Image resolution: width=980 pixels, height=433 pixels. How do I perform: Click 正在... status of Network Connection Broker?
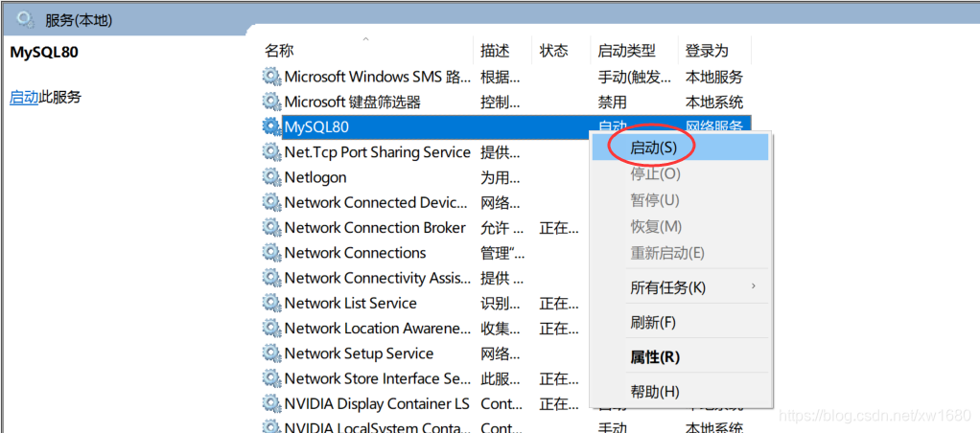[559, 227]
